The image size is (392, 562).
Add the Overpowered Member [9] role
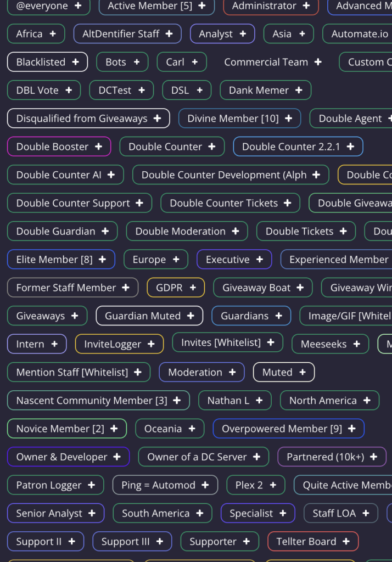pyautogui.click(x=288, y=429)
